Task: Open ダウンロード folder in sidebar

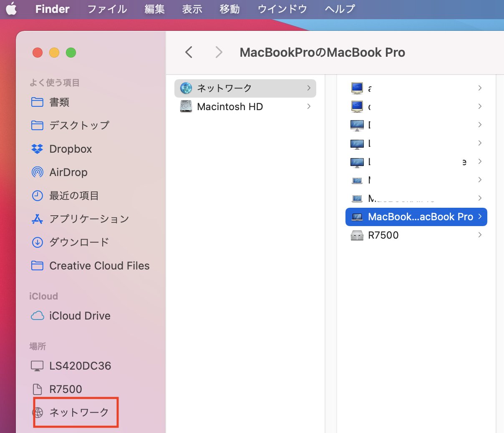Action: click(79, 242)
